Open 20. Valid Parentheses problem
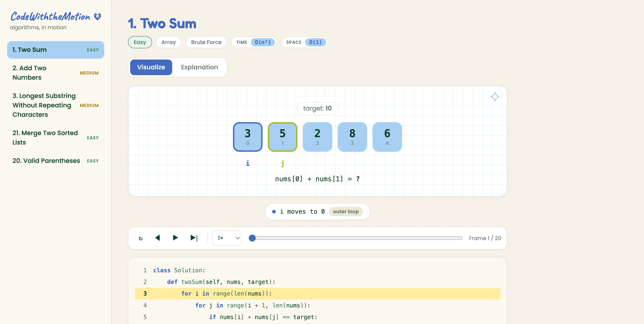 point(55,161)
